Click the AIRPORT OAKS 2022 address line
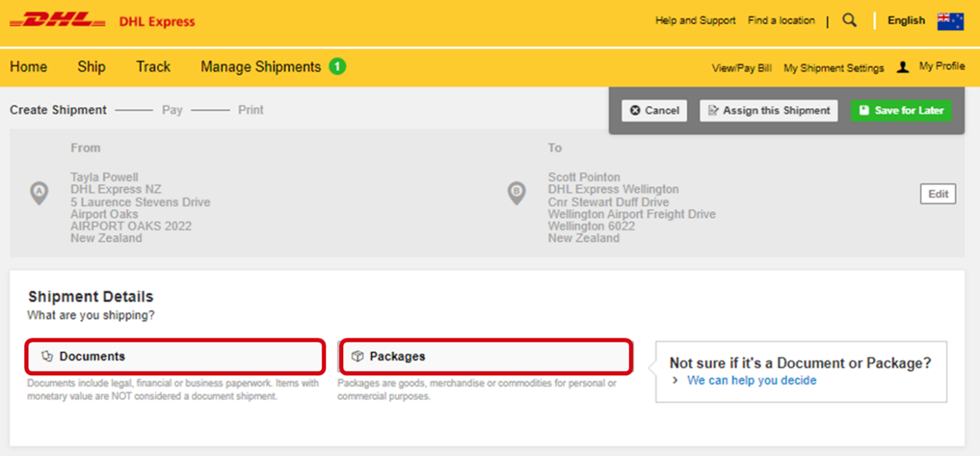The height and width of the screenshot is (456, 980). pos(131,226)
